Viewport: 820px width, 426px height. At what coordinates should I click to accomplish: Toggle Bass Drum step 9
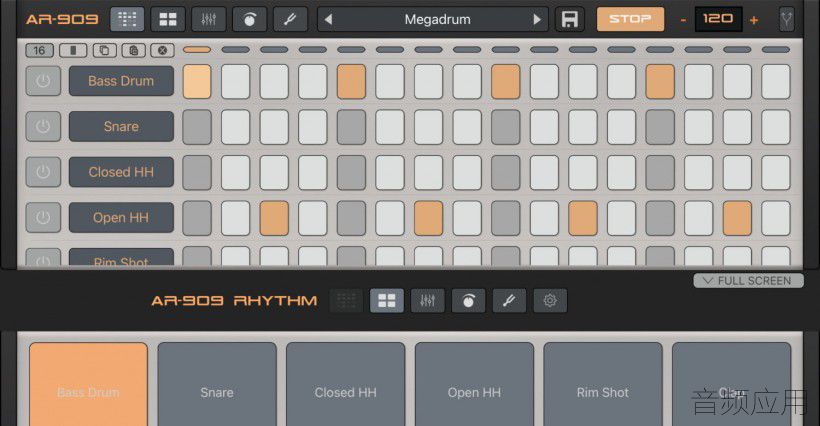tap(506, 82)
